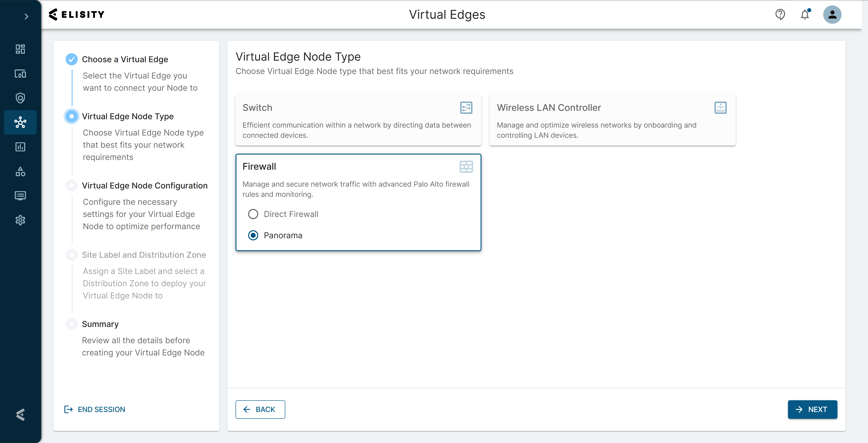This screenshot has width=868, height=443.
Task: Click 'Manage and secure network traffic' description
Action: tap(356, 189)
